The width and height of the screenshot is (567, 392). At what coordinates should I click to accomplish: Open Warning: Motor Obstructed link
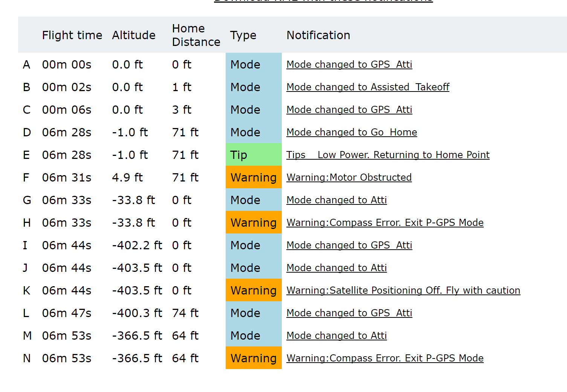coord(349,177)
